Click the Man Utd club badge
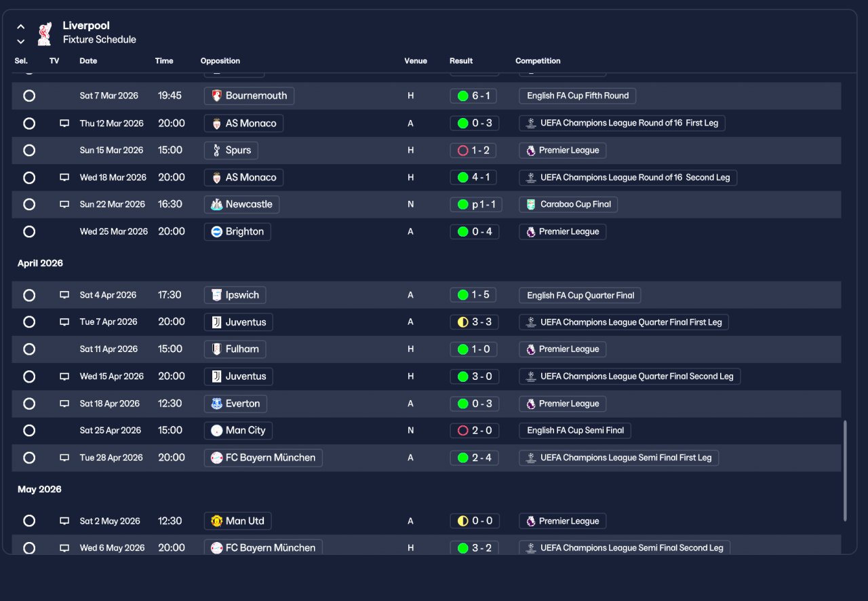The width and height of the screenshot is (868, 601). 216,521
